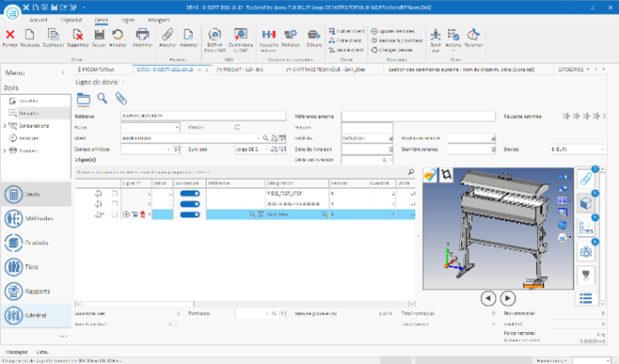Expand the Consultations tree item
Image resolution: width=619 pixels, height=364 pixels.
coord(5,126)
